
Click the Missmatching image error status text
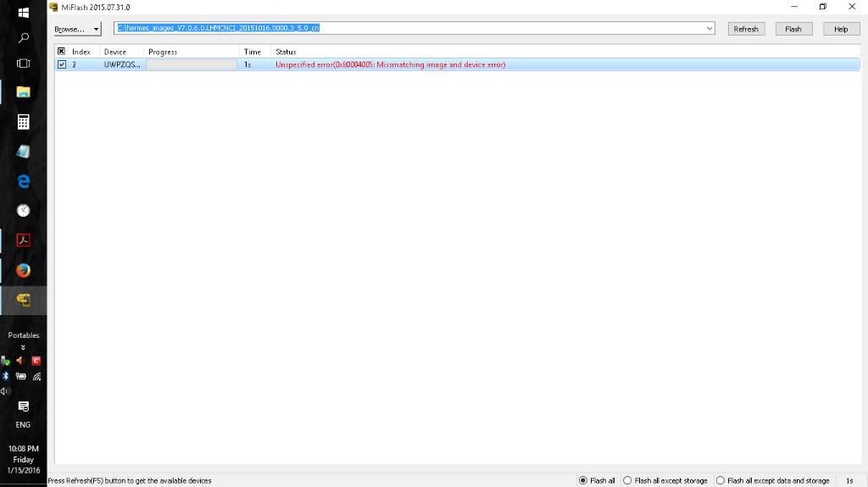tap(390, 64)
